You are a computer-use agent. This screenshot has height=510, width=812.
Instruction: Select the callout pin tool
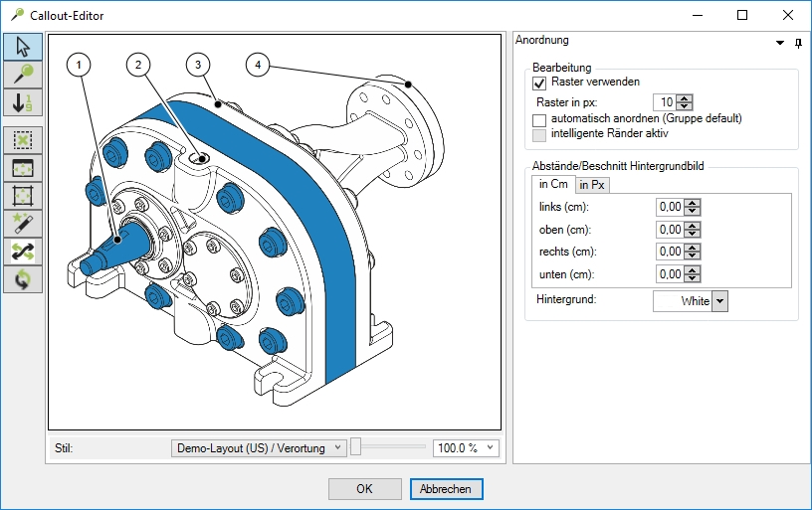coord(23,75)
